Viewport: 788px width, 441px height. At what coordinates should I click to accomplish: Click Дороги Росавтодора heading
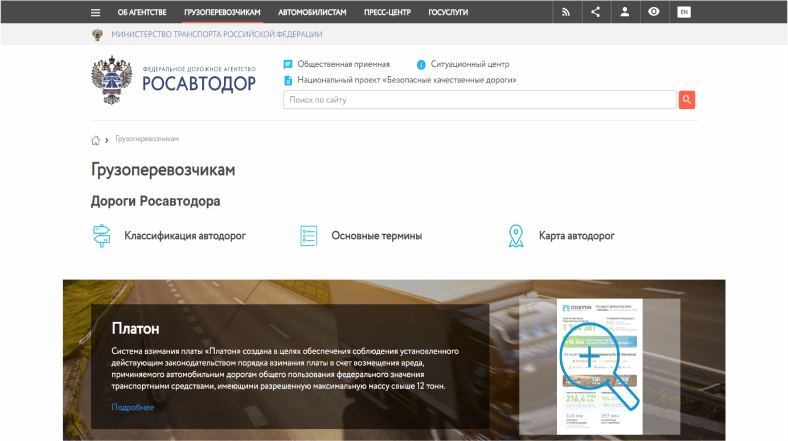(x=155, y=201)
